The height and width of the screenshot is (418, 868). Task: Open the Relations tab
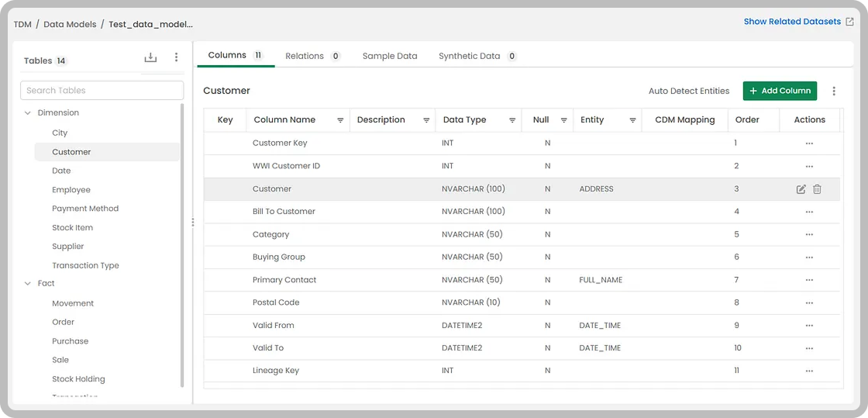[313, 56]
